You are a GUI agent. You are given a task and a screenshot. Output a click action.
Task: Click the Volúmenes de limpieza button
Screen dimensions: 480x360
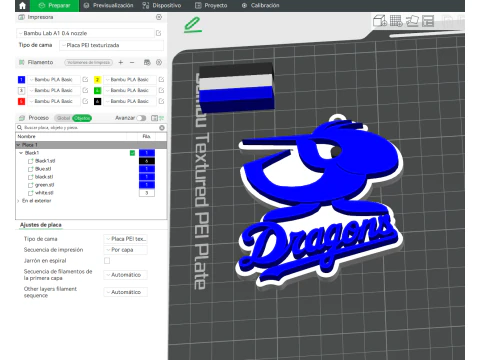(89, 62)
